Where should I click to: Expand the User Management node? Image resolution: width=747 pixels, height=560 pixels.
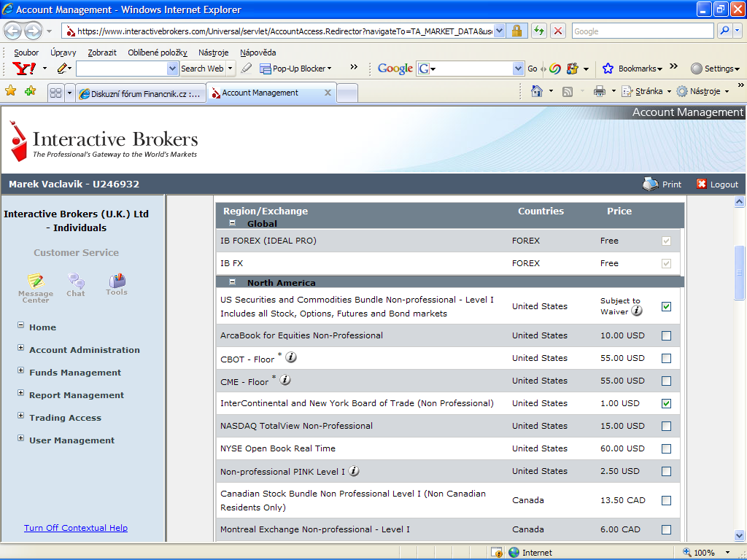pyautogui.click(x=20, y=438)
